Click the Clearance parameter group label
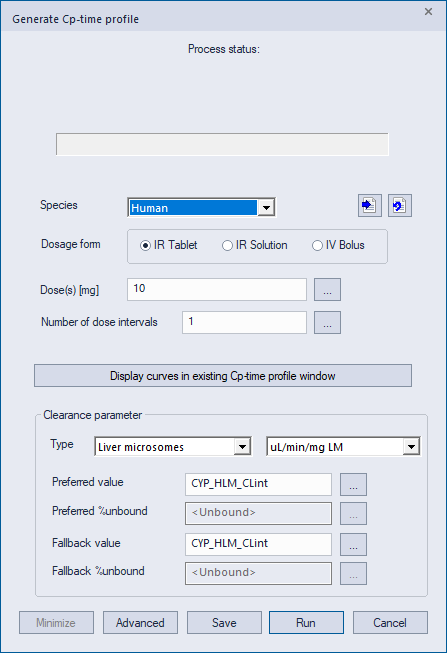 tap(92, 415)
